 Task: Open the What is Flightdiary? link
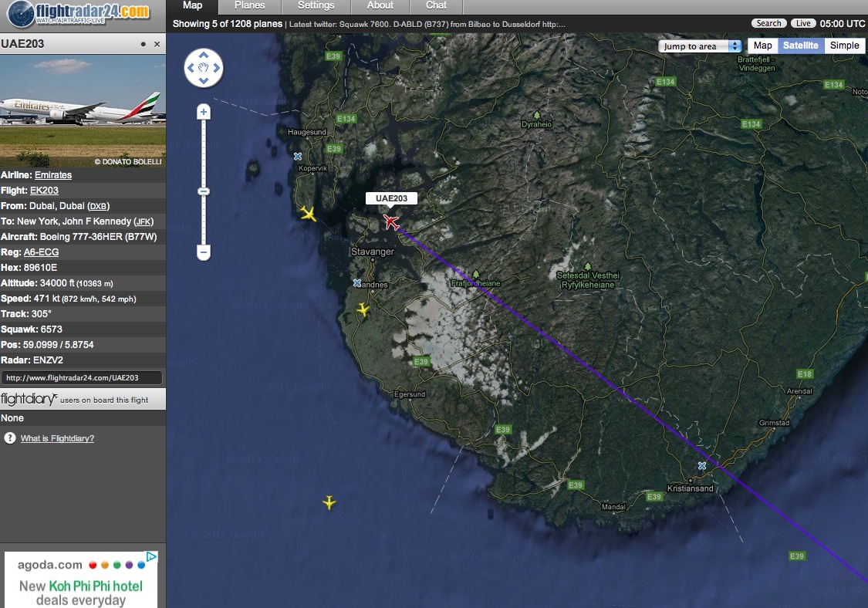pyautogui.click(x=58, y=438)
